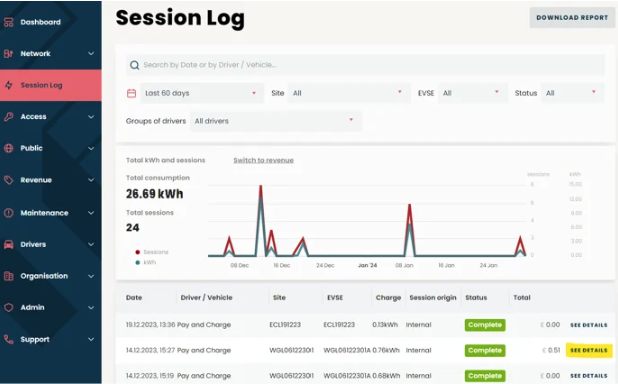Expand the Access menu chevron

[x=91, y=117]
